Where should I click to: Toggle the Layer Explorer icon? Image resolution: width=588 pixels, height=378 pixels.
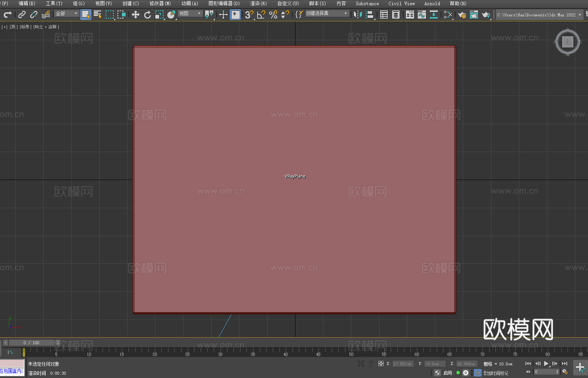tap(396, 14)
